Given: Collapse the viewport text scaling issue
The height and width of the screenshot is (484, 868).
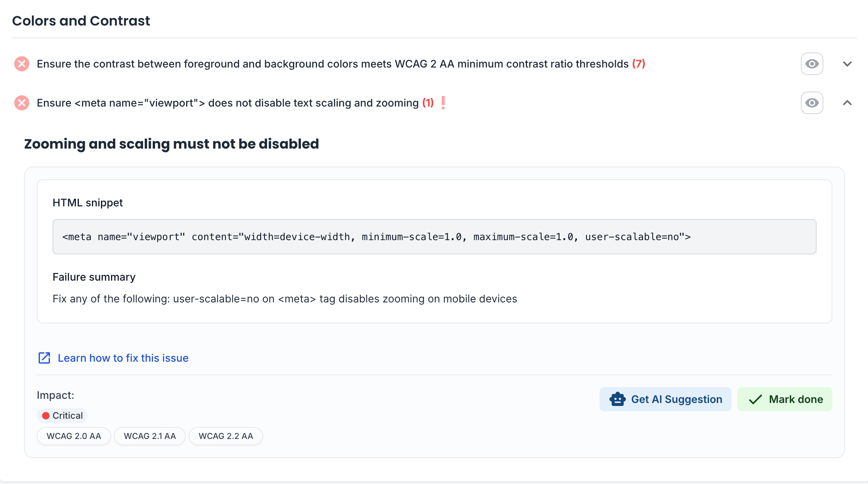Looking at the screenshot, I should (847, 102).
